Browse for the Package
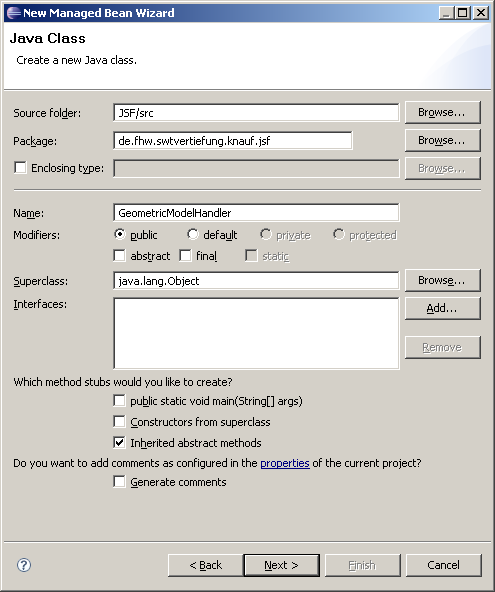Image resolution: width=495 pixels, height=592 pixels. click(443, 140)
